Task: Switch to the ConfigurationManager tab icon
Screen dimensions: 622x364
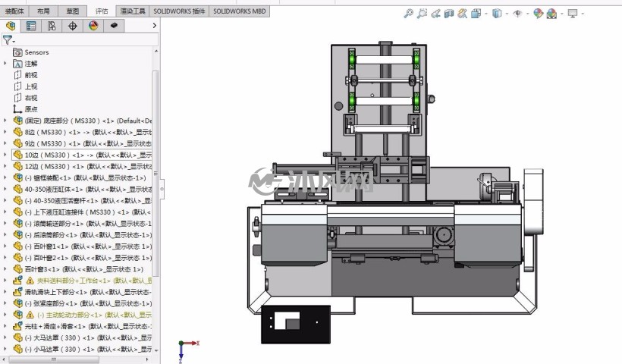Action: click(x=52, y=26)
